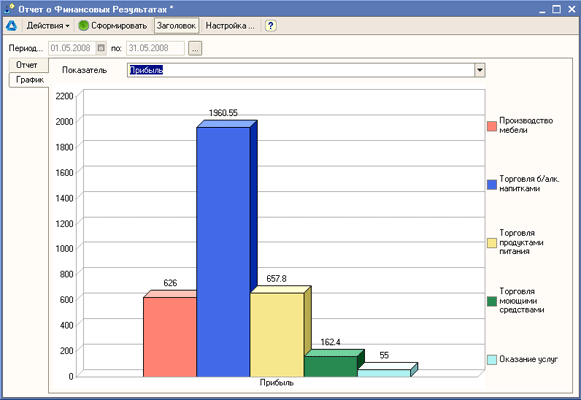Select the График tab
Image resolution: width=581 pixels, height=400 pixels.
29,80
